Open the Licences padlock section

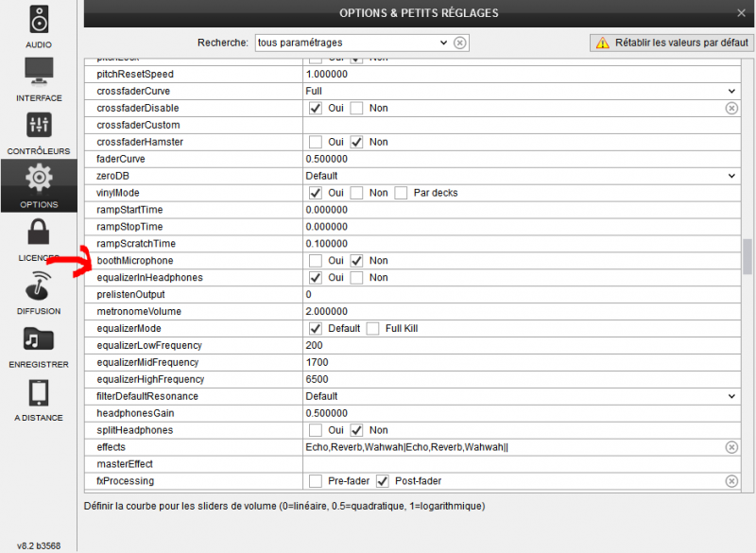[x=39, y=239]
